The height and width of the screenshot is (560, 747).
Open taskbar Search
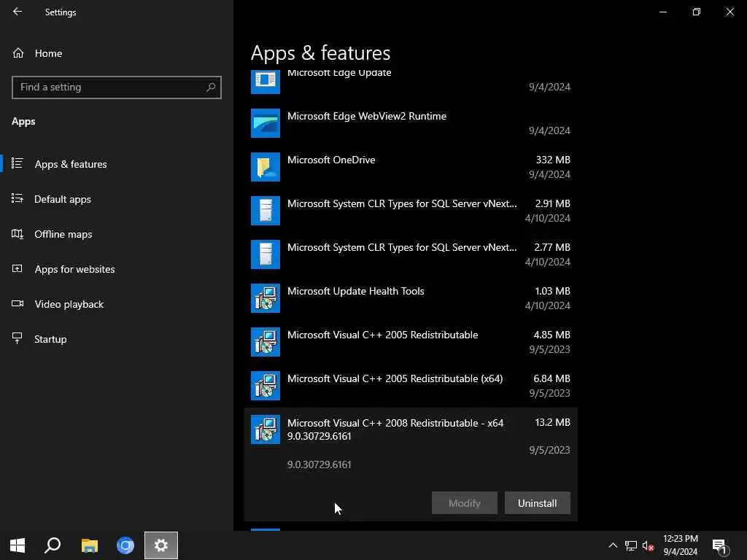point(53,545)
